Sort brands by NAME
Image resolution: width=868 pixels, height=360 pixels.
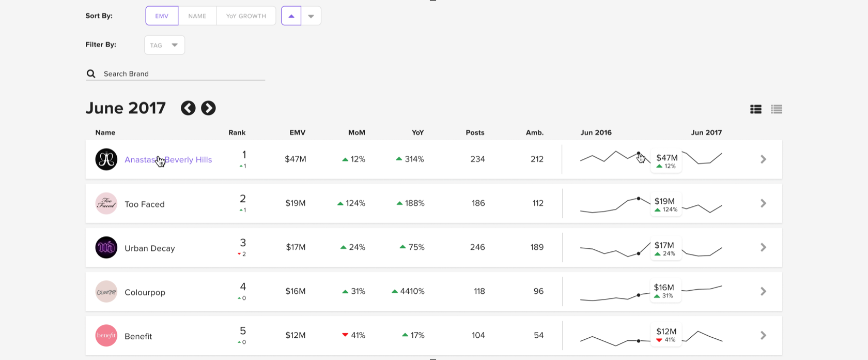197,16
